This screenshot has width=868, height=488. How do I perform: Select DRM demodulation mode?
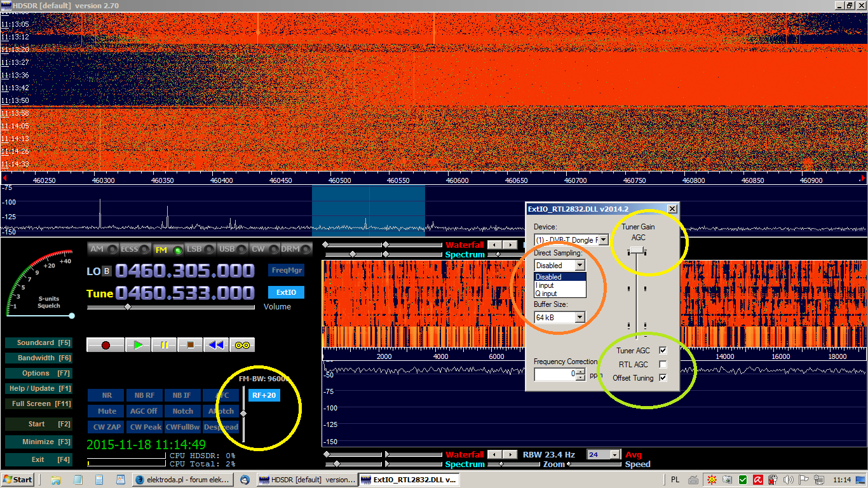(x=296, y=249)
